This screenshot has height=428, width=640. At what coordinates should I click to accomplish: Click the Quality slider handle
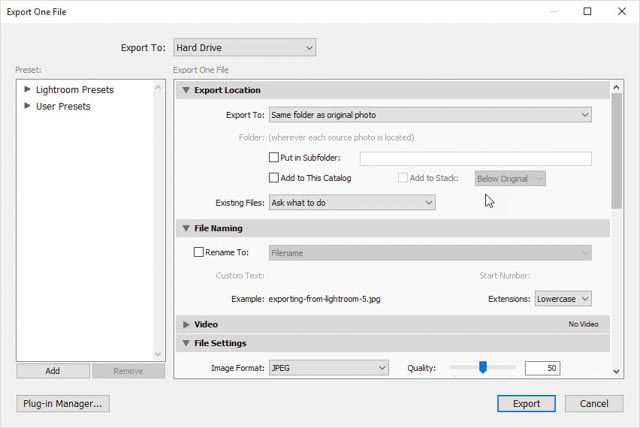point(483,367)
